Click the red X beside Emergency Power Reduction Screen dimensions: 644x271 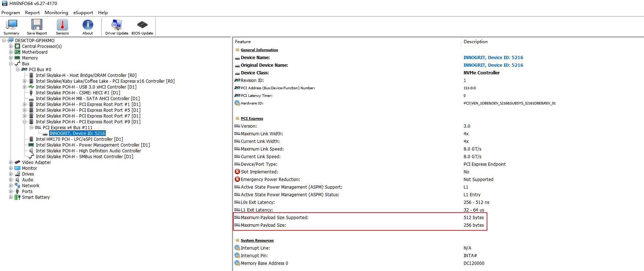tap(237, 180)
